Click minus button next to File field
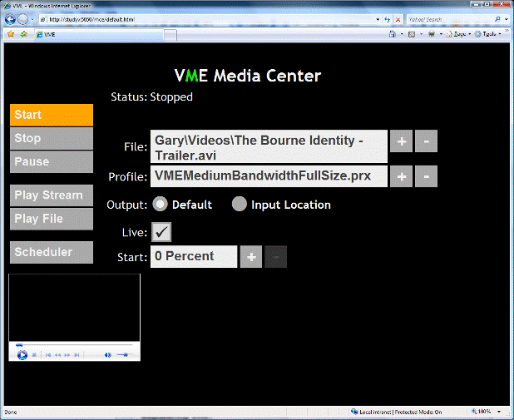Image resolution: width=514 pixels, height=420 pixels. [426, 141]
